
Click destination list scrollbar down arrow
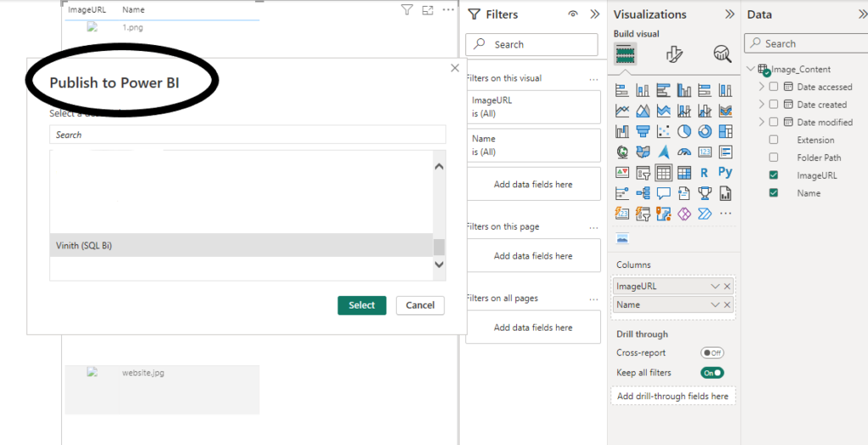(440, 264)
